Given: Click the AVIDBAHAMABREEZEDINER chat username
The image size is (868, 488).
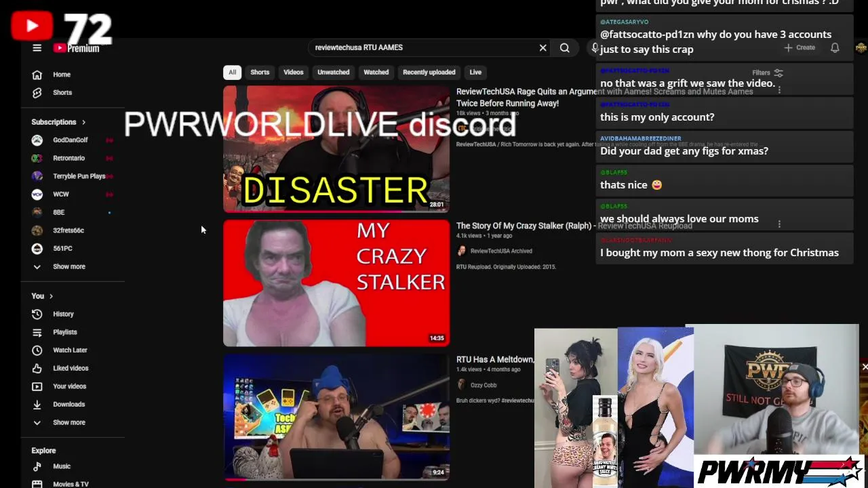Looking at the screenshot, I should pos(640,138).
